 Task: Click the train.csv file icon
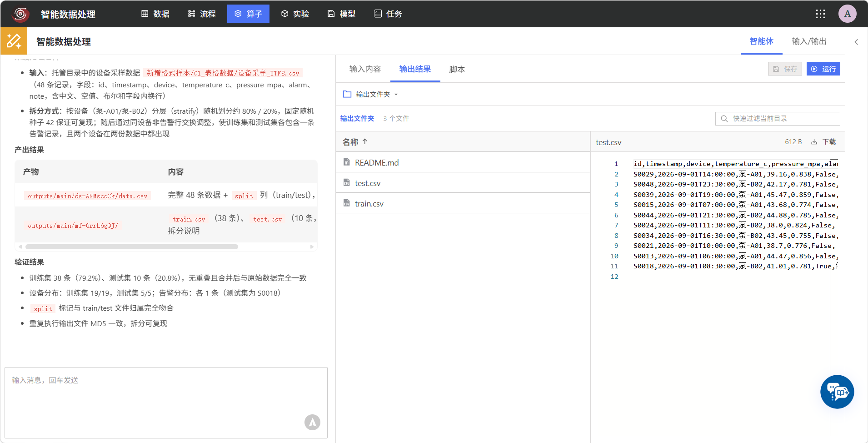point(347,203)
